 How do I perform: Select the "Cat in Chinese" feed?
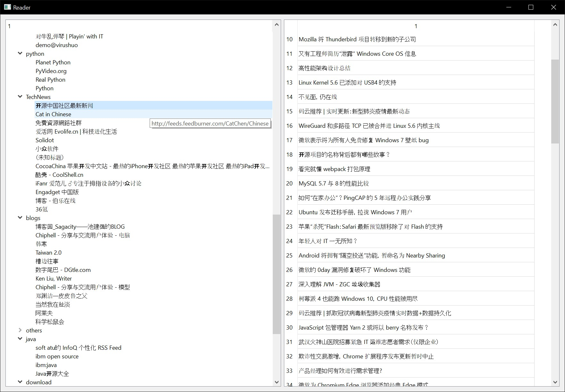(x=53, y=114)
